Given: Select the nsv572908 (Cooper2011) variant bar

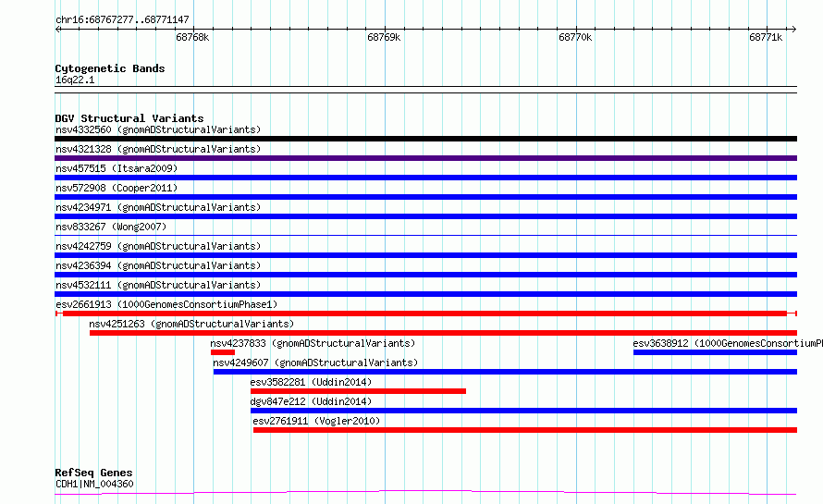Looking at the screenshot, I should coord(425,197).
